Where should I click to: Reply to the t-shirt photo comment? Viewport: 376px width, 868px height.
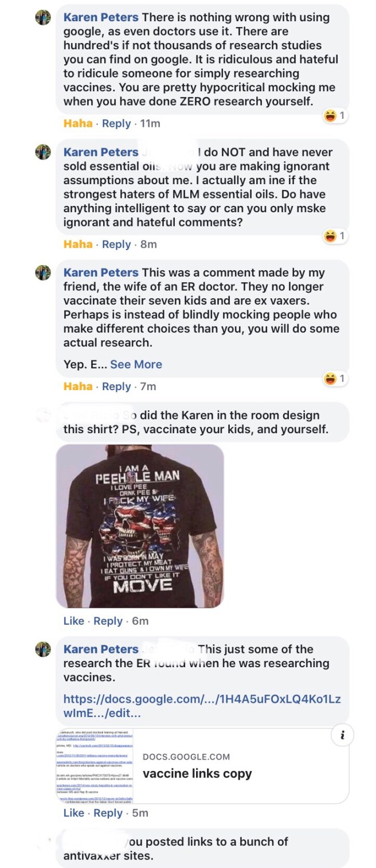pyautogui.click(x=108, y=621)
